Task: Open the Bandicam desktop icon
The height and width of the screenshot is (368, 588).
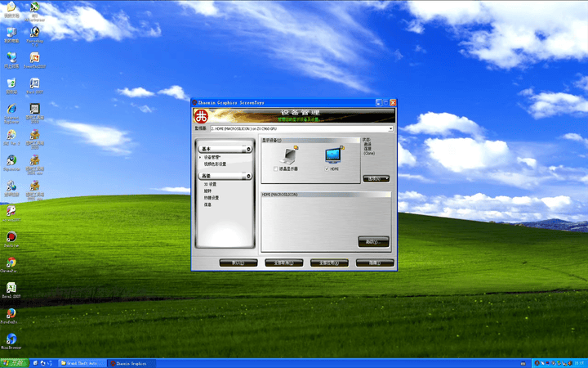Action: [x=11, y=239]
